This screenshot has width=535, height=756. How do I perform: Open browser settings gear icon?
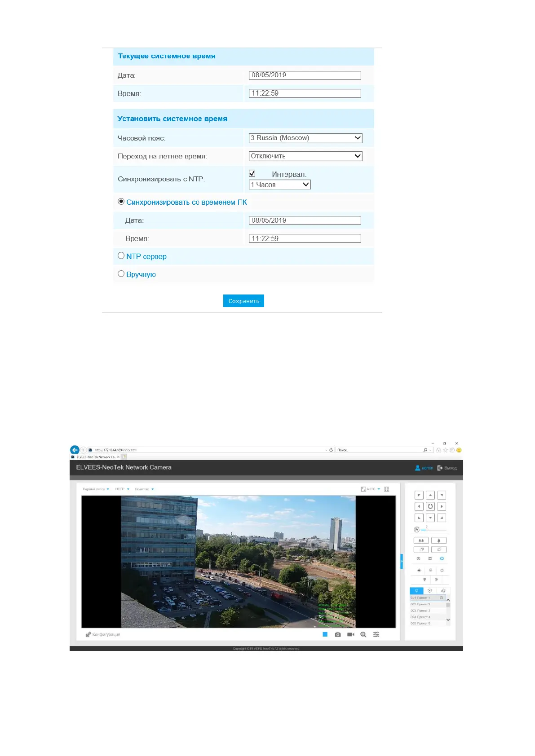coord(452,450)
